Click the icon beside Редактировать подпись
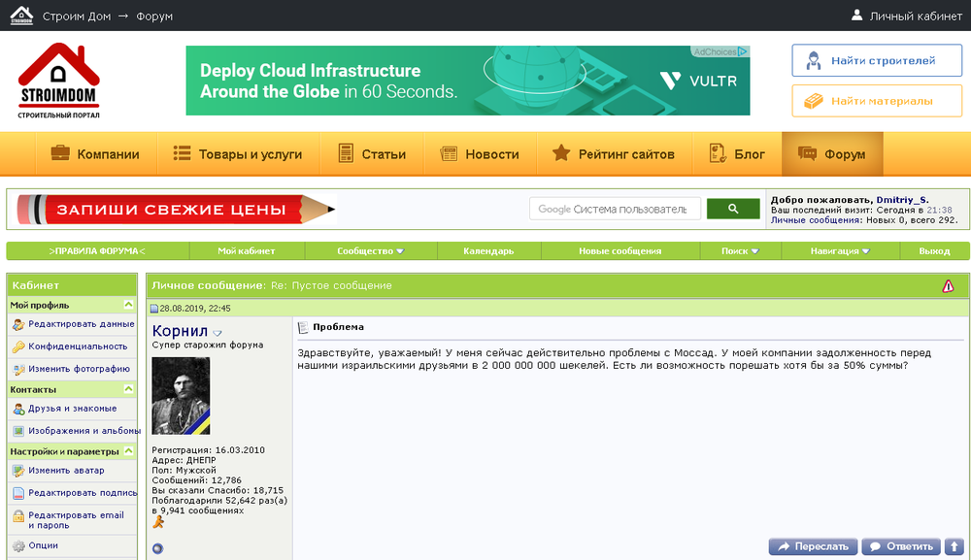 click(x=18, y=493)
